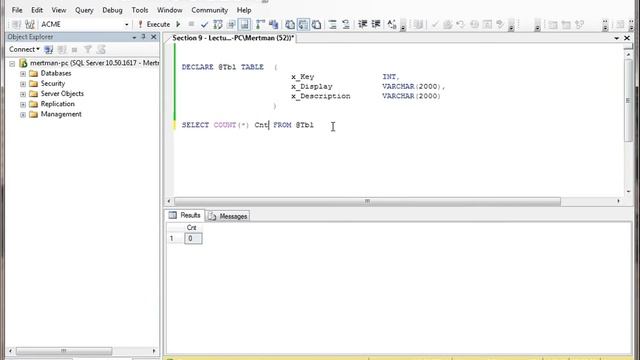The width and height of the screenshot is (640, 360).
Task: Toggle IntelliSense Enabled toolbar button
Action: coord(244,24)
